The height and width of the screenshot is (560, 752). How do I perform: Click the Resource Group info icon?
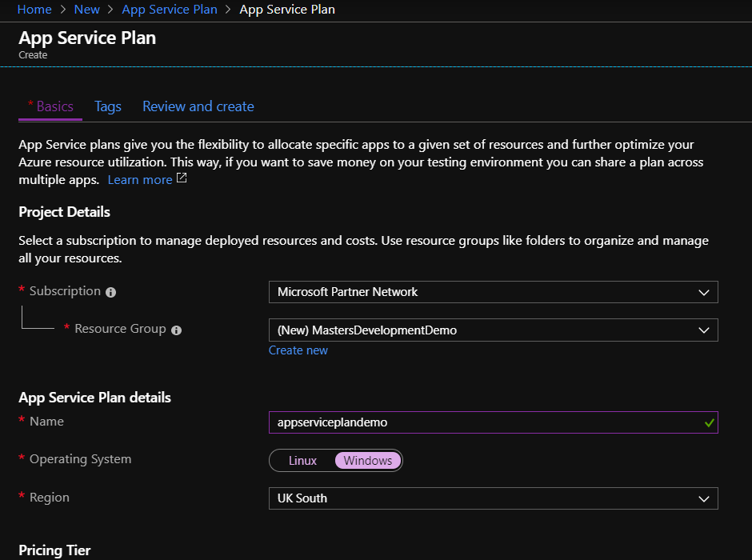(176, 329)
